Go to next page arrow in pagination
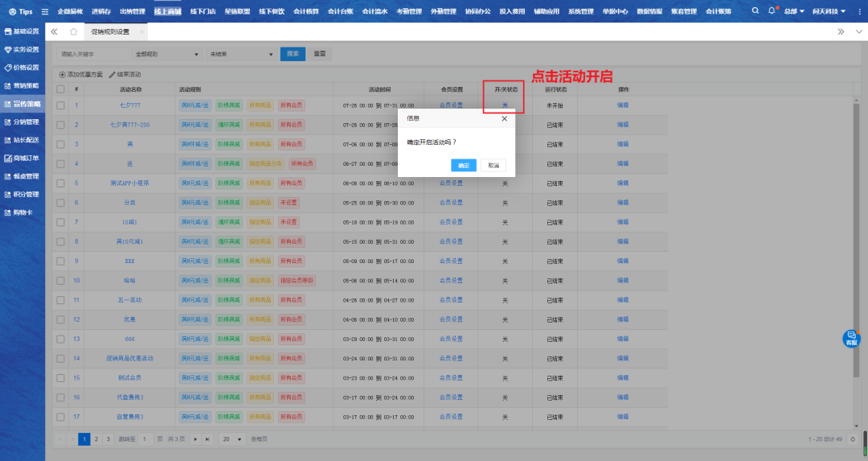Image resolution: width=868 pixels, height=461 pixels. [196, 438]
